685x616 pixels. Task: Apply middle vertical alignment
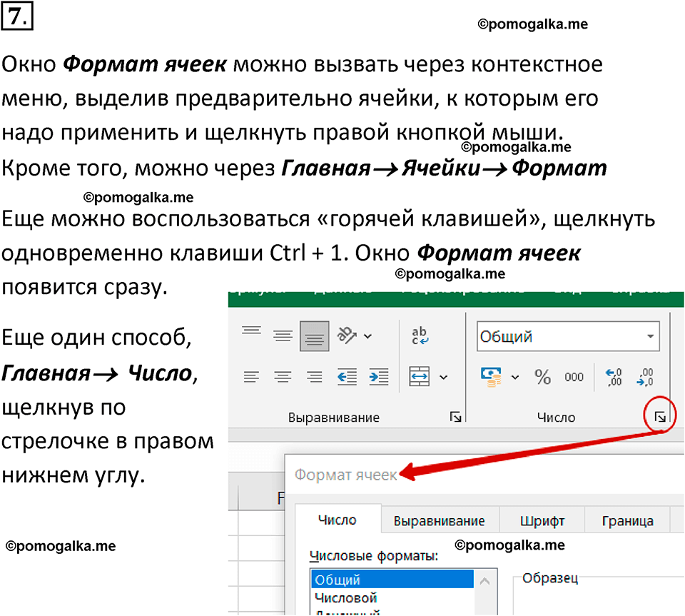click(283, 335)
